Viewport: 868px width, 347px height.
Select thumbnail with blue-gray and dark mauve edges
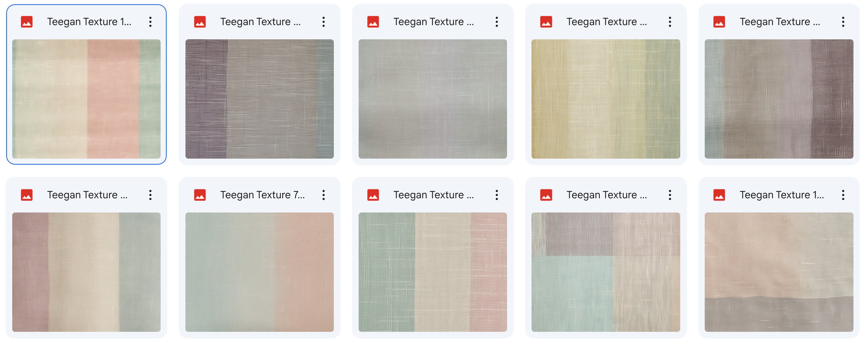(779, 99)
